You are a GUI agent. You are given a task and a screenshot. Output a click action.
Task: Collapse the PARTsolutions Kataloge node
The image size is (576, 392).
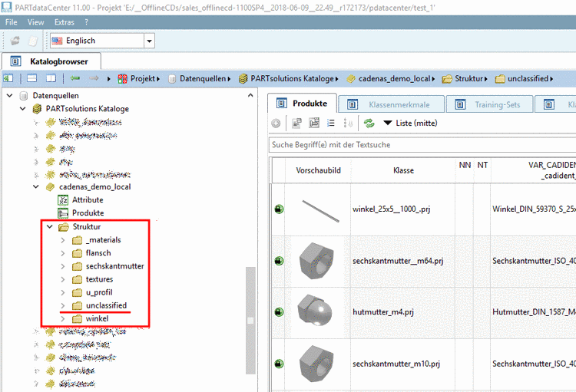click(x=23, y=109)
